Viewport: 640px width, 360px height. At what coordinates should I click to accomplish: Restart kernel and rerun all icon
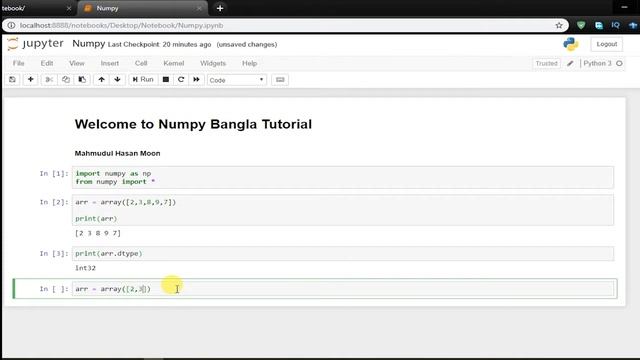coord(196,80)
